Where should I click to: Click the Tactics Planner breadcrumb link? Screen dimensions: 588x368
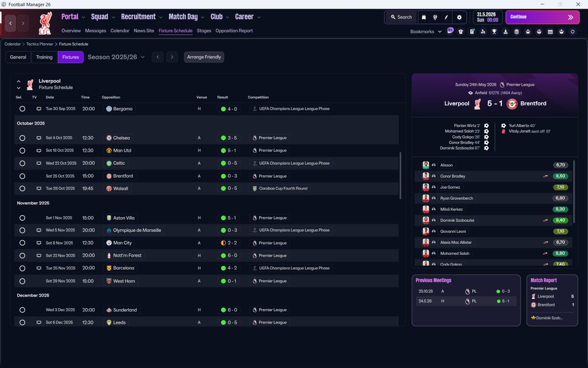(40, 44)
